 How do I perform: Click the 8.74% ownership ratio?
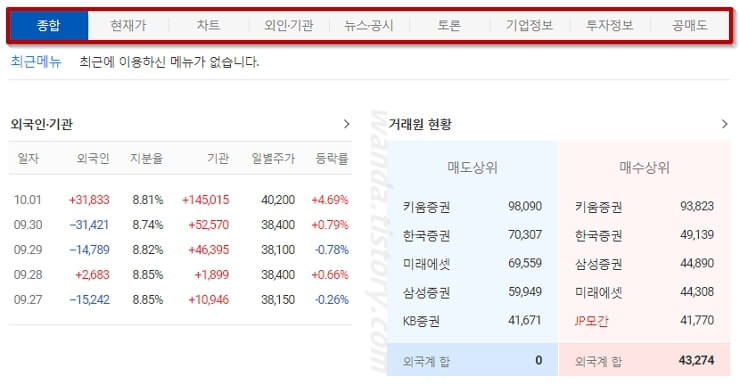click(148, 225)
